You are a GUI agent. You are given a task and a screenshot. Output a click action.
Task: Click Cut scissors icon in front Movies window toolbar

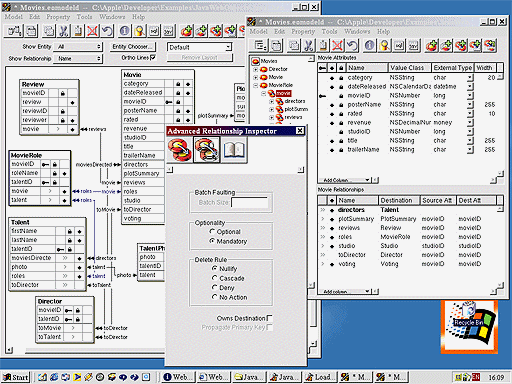coord(309,45)
